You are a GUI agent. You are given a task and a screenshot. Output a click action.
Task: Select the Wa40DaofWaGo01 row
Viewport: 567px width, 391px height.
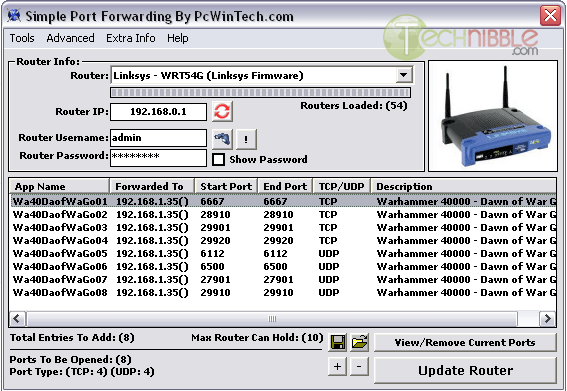click(283, 201)
